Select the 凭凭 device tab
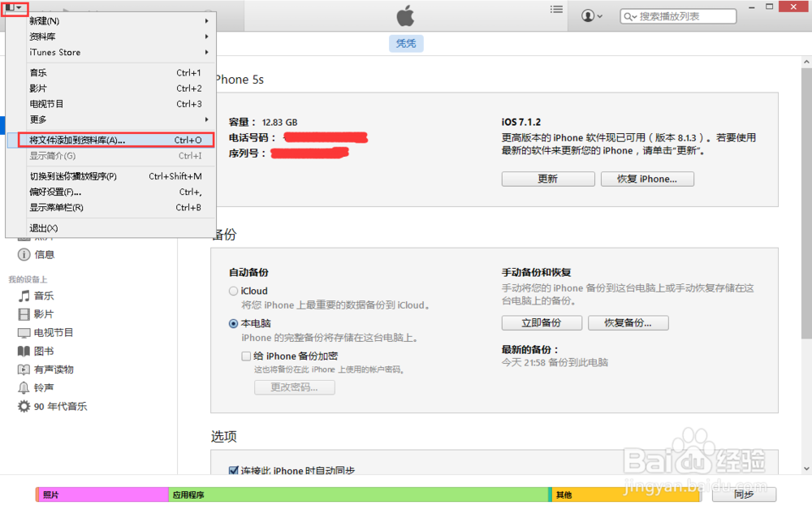 (406, 44)
